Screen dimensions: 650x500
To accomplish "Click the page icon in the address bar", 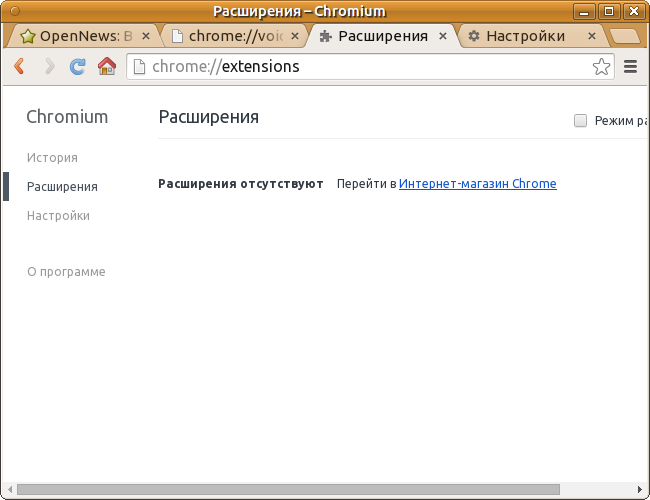I will tap(140, 66).
